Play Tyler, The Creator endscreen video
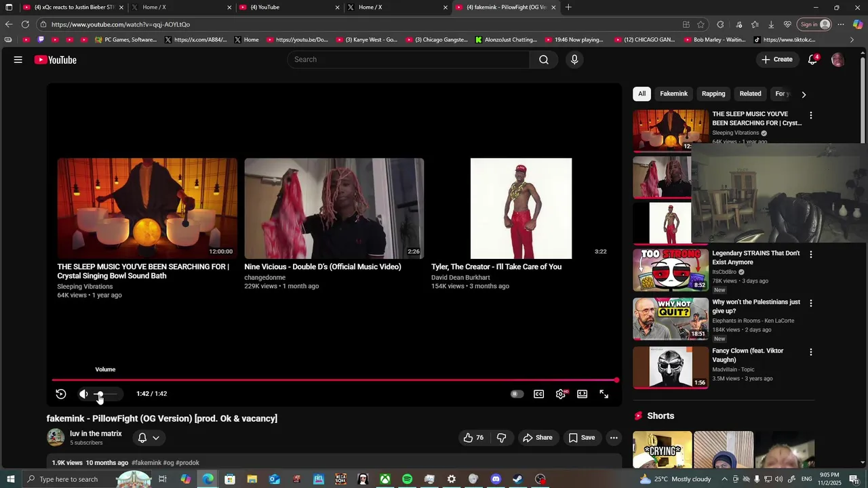Viewport: 868px width, 488px height. pyautogui.click(x=521, y=208)
